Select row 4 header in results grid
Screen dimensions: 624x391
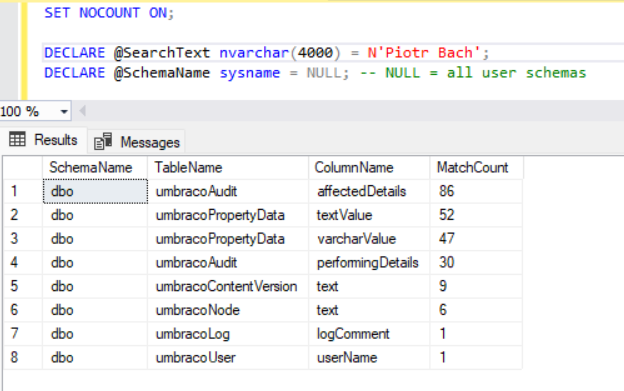[x=23, y=263]
